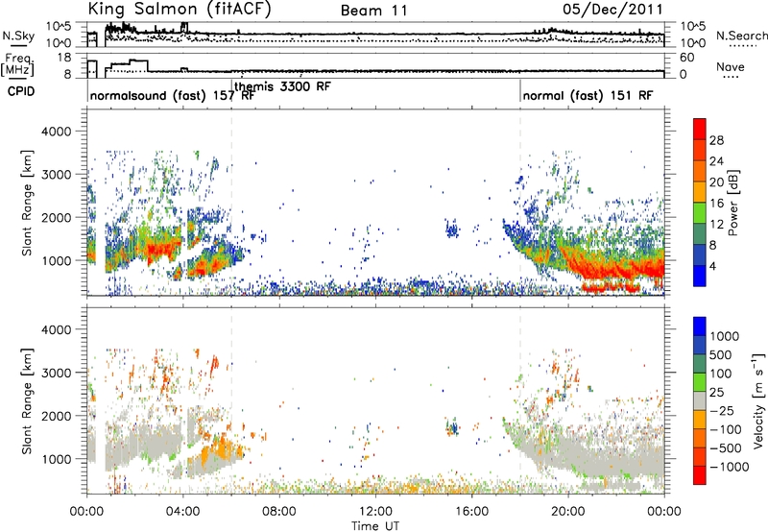The image size is (768, 532).
Task: Click Slant Range label of the velocity panel
Action: (27, 401)
